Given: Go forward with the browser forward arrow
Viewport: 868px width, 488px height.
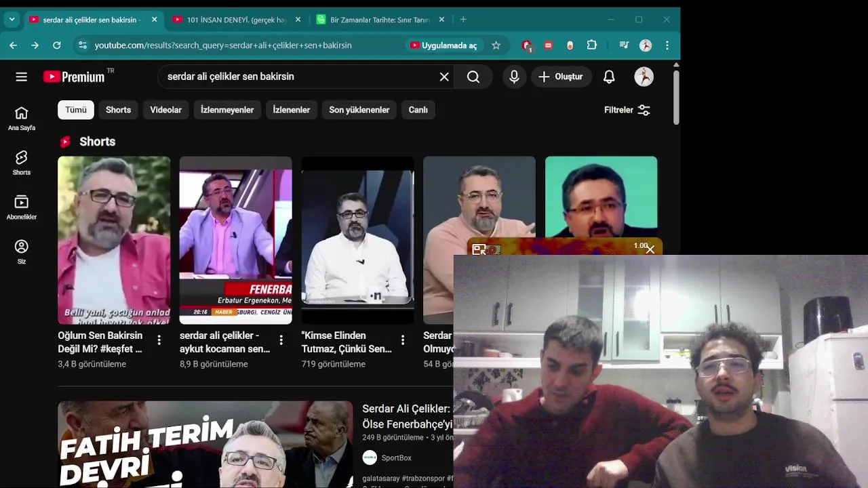Looking at the screenshot, I should tap(35, 45).
